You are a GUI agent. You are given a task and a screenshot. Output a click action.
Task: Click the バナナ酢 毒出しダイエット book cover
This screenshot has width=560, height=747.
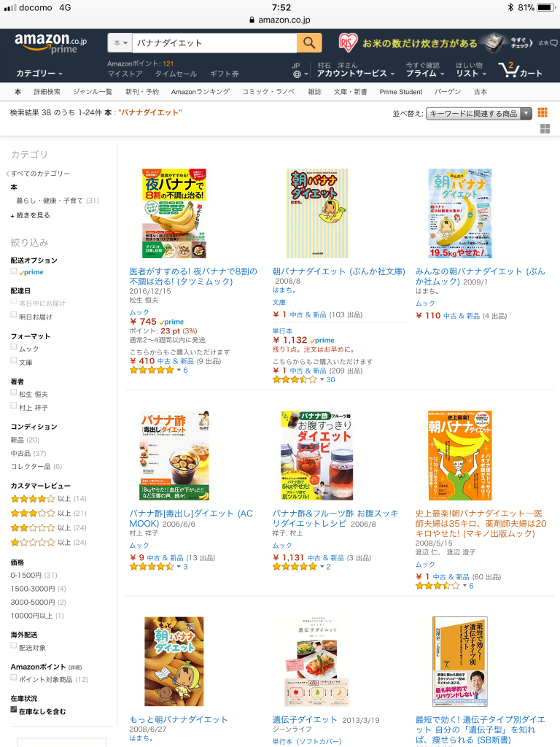point(175,455)
